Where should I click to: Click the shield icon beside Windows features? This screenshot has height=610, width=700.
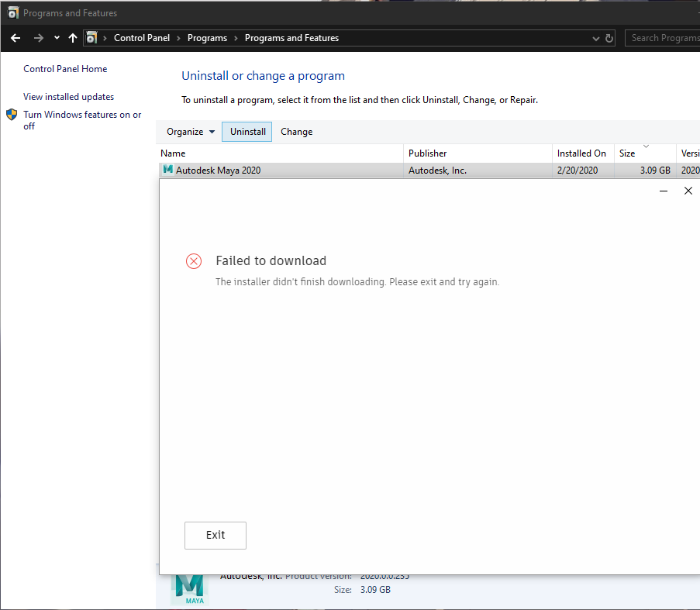point(12,115)
